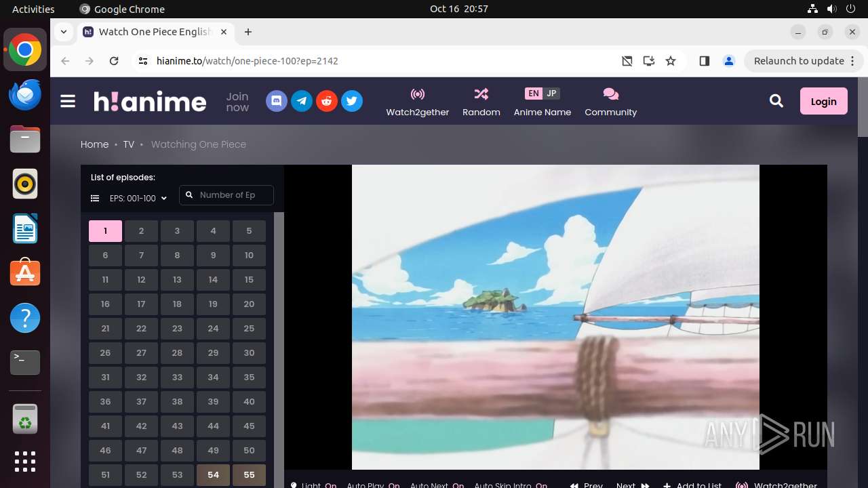The image size is (868, 488).
Task: Click the episode list view icon
Action: [95, 199]
